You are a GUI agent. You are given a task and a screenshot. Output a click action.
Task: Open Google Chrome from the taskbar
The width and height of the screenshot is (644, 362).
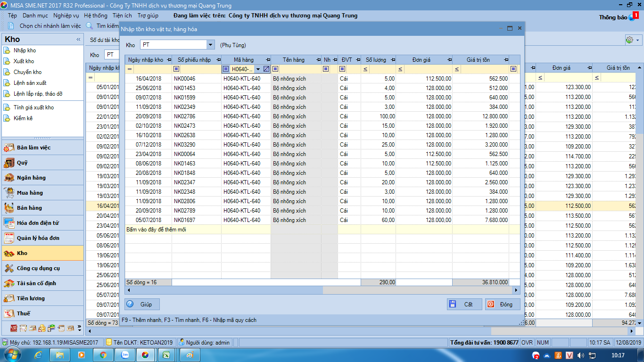click(x=103, y=355)
